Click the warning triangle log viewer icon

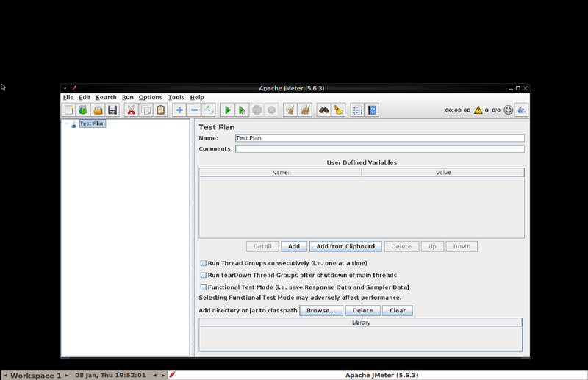click(x=478, y=110)
